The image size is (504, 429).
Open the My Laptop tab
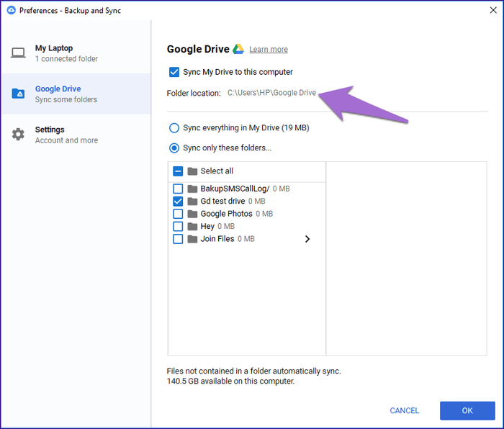pyautogui.click(x=76, y=53)
